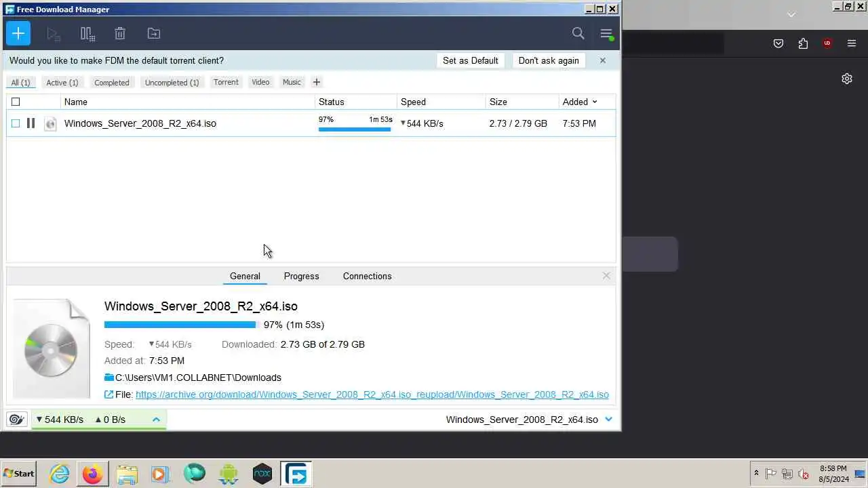Screen dimensions: 868x488
Task: Open Nox player from taskbar
Action: coord(262,474)
